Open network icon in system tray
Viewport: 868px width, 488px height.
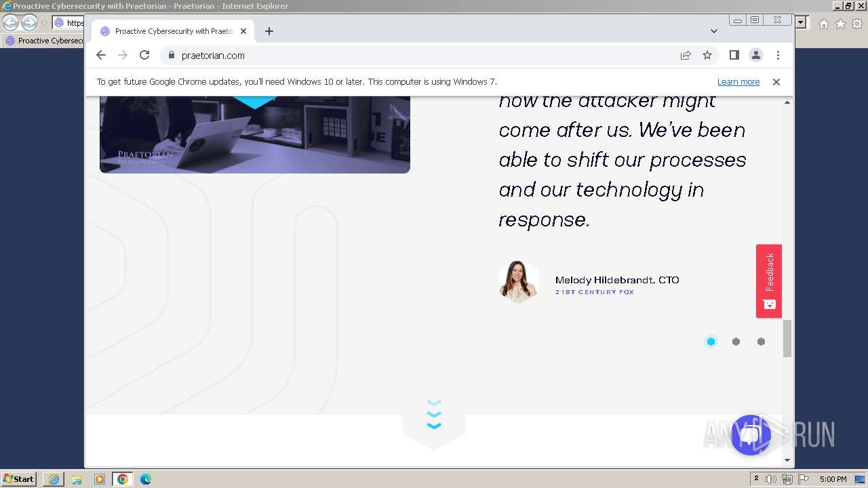coord(787,479)
